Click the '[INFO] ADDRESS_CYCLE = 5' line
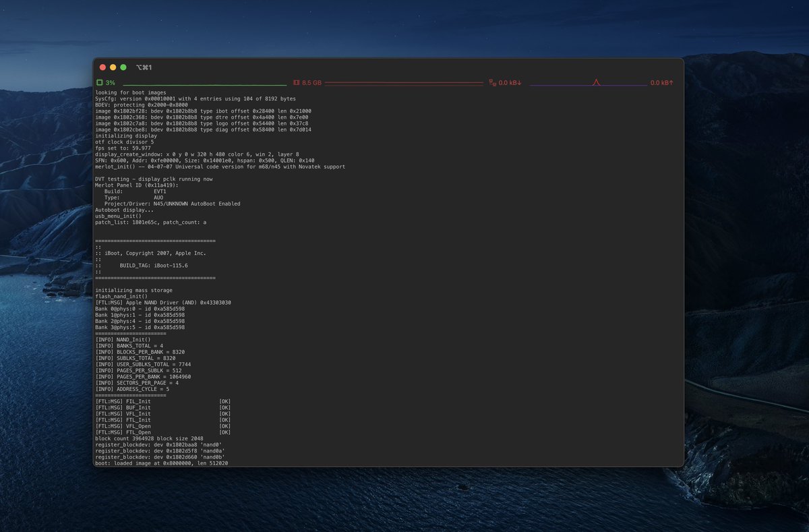 132,388
